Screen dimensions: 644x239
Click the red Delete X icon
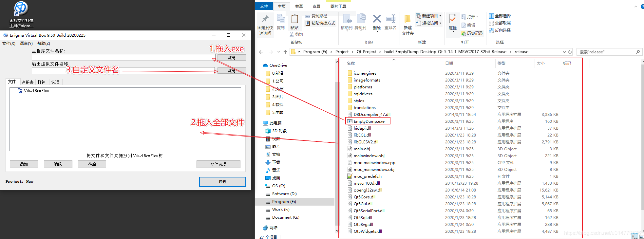tap(377, 19)
